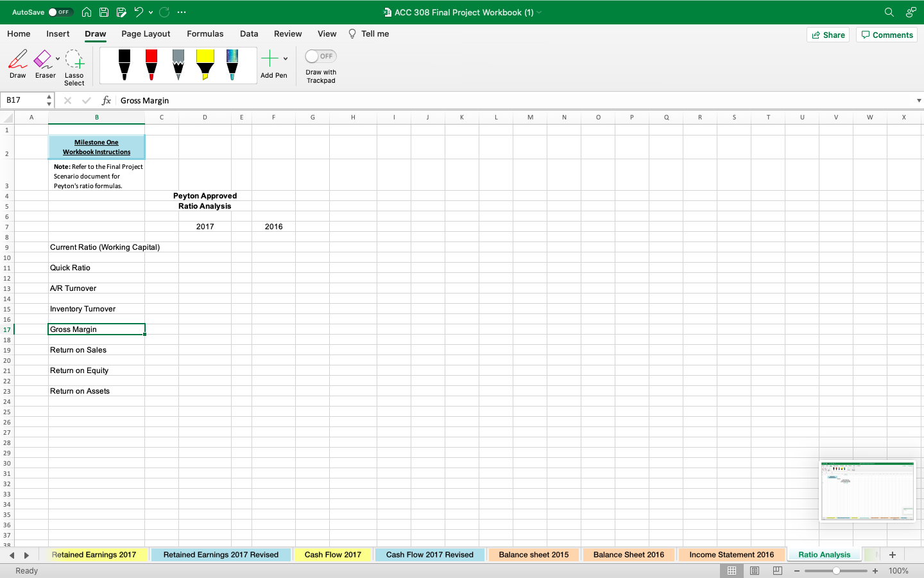This screenshot has width=924, height=578.
Task: Open the Cash Flow 2017 sheet tab
Action: click(333, 555)
